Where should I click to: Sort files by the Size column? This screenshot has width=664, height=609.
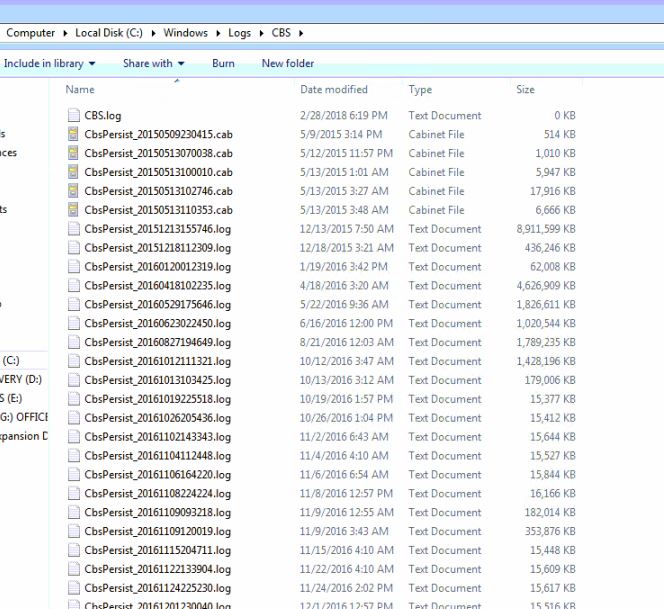(525, 90)
